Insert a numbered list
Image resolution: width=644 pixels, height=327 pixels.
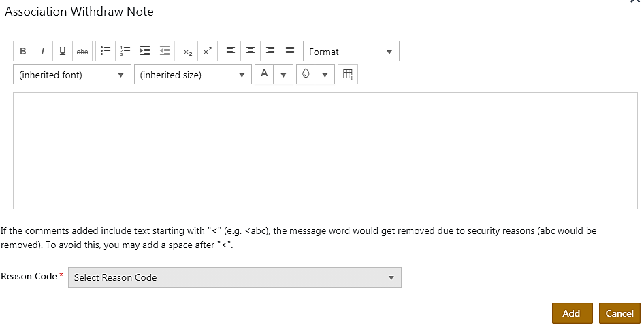pyautogui.click(x=125, y=52)
